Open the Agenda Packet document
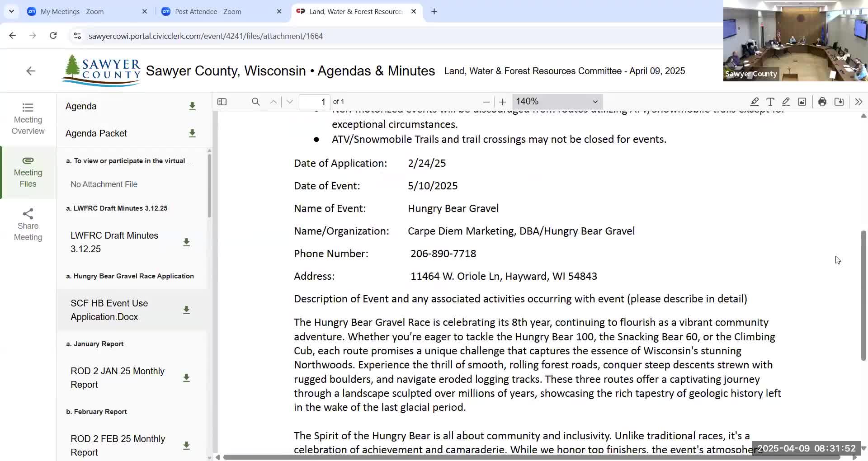The width and height of the screenshot is (868, 461). pyautogui.click(x=96, y=133)
